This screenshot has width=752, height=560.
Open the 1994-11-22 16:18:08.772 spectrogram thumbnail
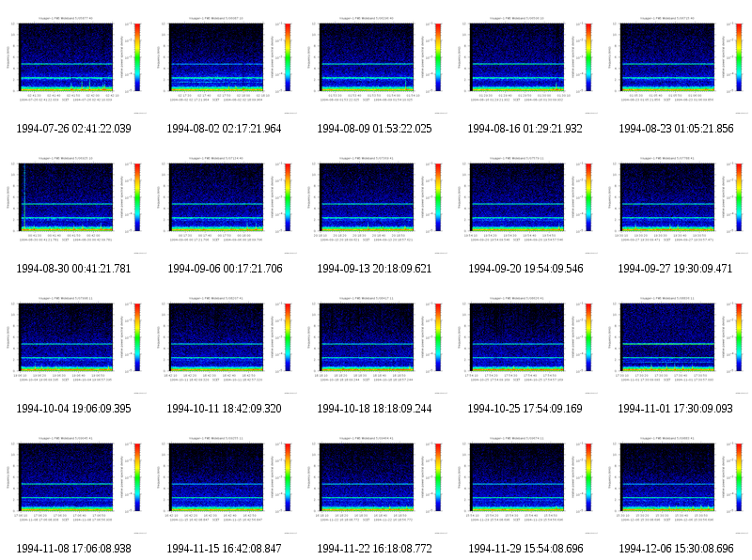[x=374, y=485]
